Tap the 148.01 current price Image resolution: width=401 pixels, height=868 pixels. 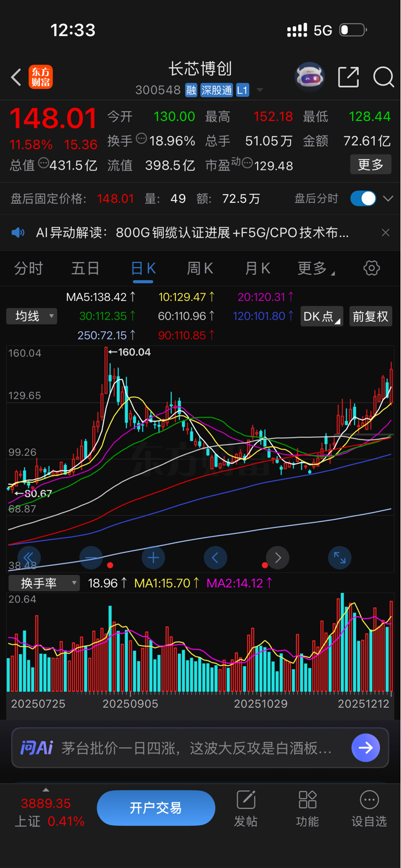(53, 118)
